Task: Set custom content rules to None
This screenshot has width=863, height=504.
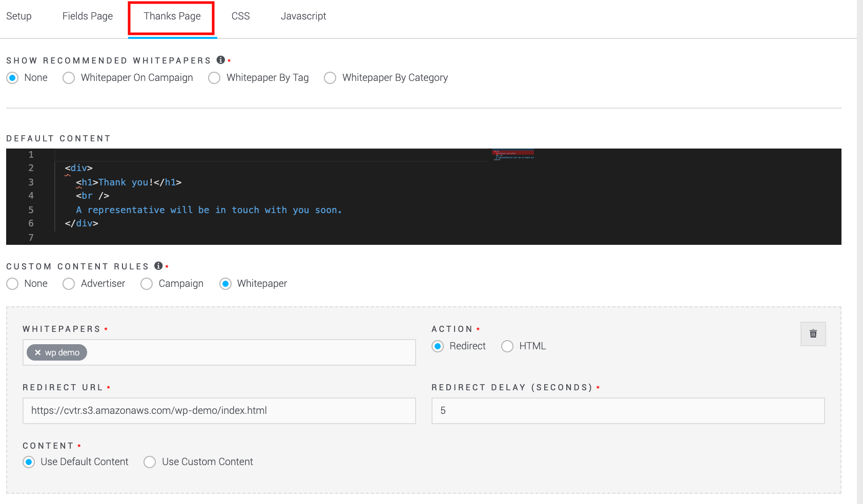Action: tap(13, 284)
